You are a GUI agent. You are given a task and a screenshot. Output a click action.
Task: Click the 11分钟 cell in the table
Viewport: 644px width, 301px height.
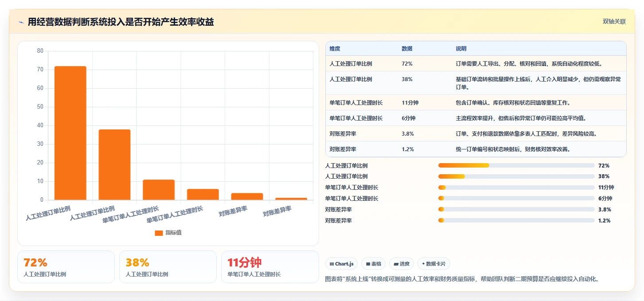pyautogui.click(x=410, y=103)
